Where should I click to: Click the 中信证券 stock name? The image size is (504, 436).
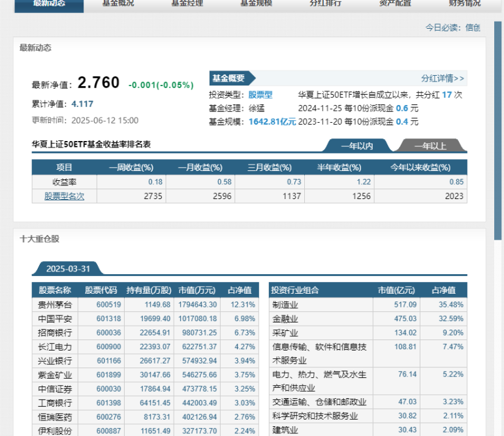[55, 389]
